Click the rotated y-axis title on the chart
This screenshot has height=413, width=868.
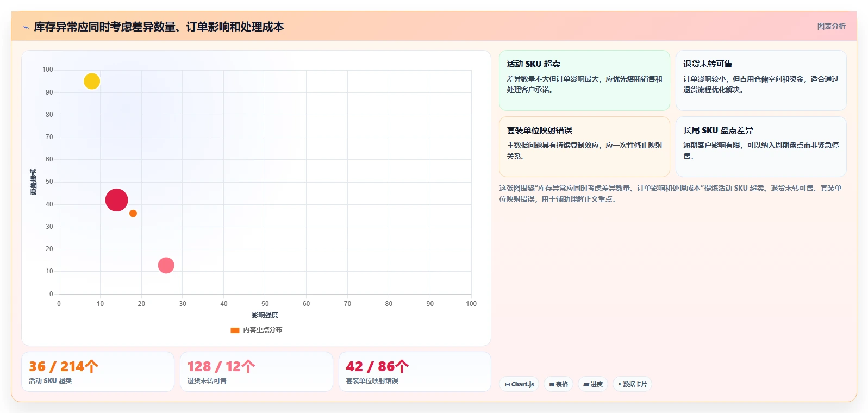click(x=34, y=182)
